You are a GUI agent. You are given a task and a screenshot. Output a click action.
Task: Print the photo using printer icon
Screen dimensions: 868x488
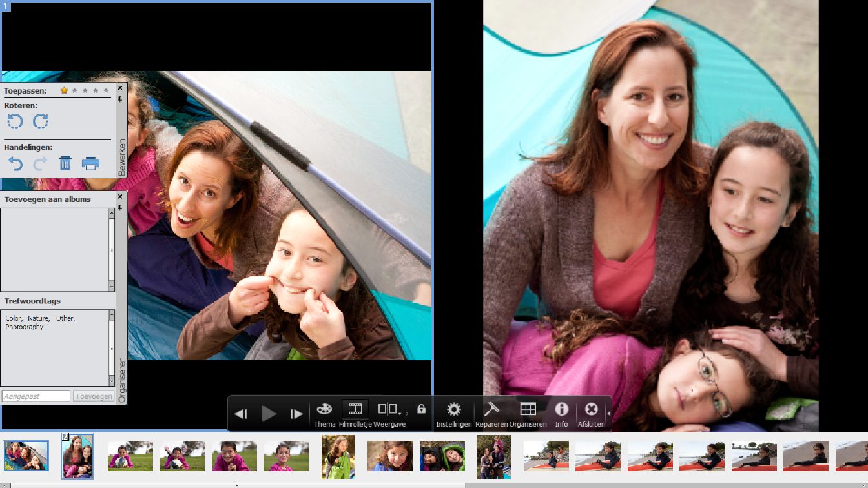(x=90, y=163)
